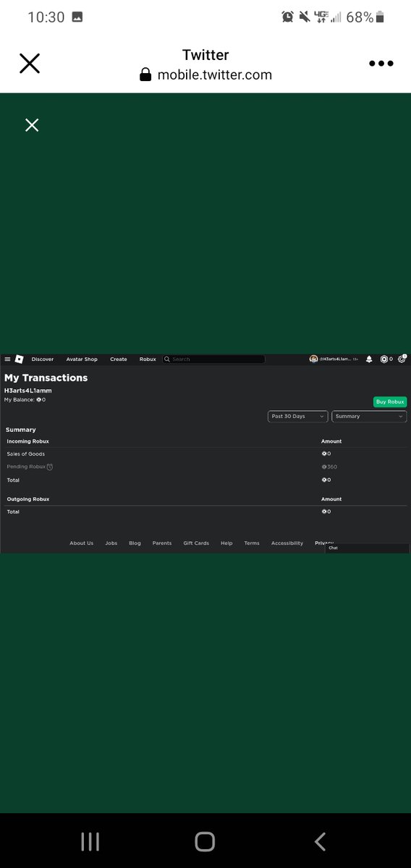Click the My Transactions heading

click(x=46, y=378)
